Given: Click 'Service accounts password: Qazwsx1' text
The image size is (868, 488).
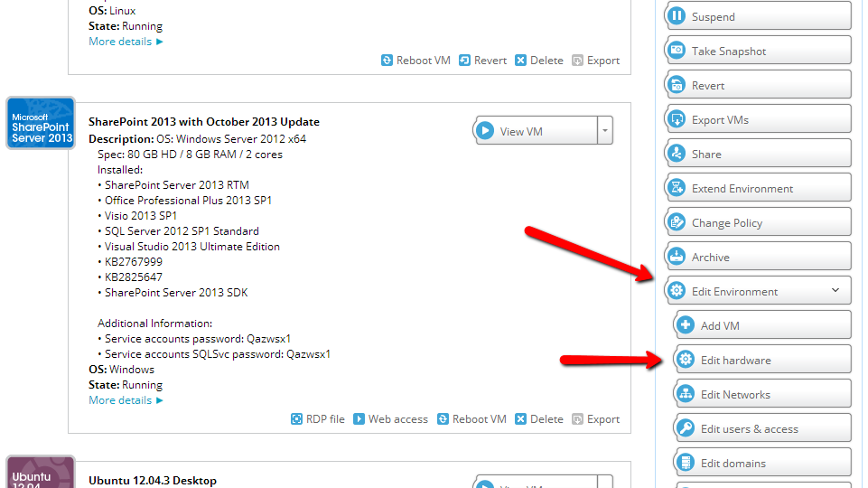Looking at the screenshot, I should click(x=198, y=339).
